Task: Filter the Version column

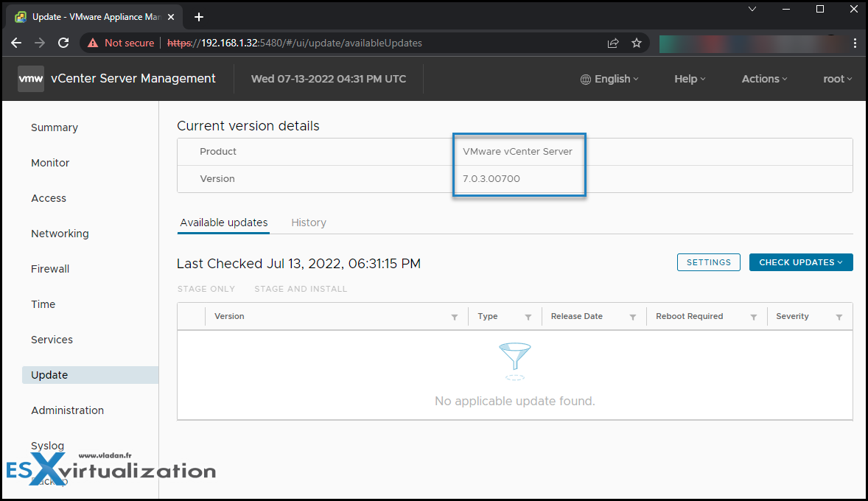Action: tap(455, 317)
